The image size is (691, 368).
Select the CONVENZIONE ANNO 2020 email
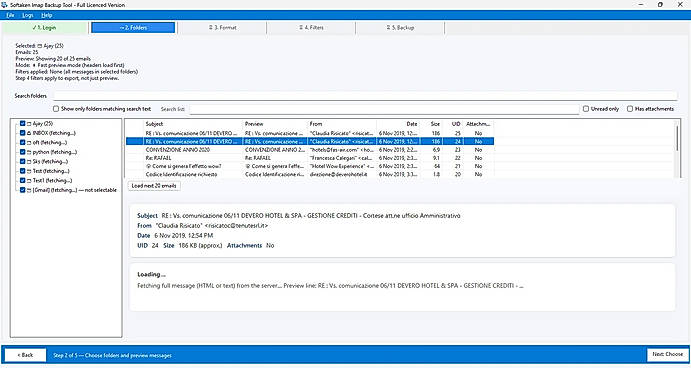pos(309,150)
